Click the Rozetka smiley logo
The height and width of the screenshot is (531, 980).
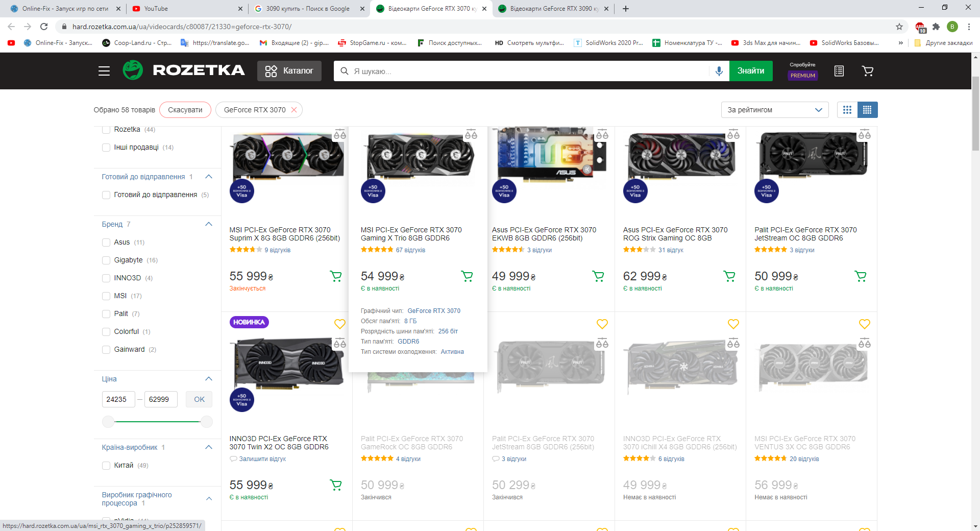[x=133, y=70]
